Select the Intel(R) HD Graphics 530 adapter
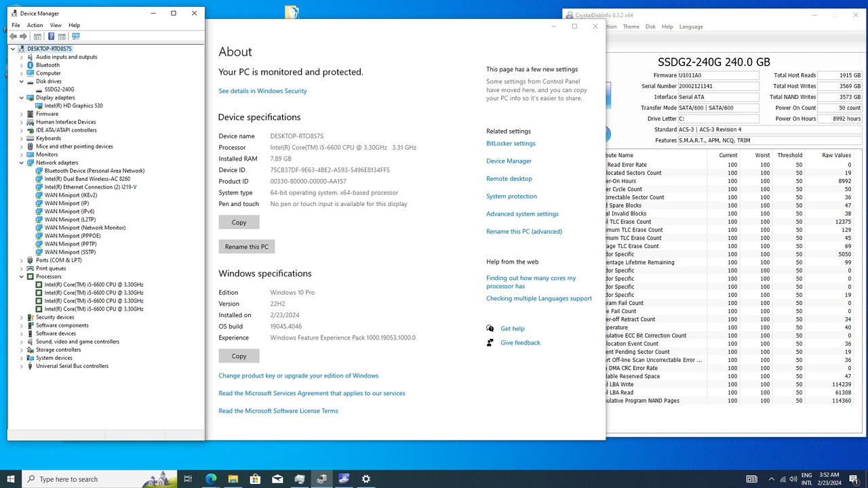Image resolution: width=868 pixels, height=488 pixels. coord(73,106)
